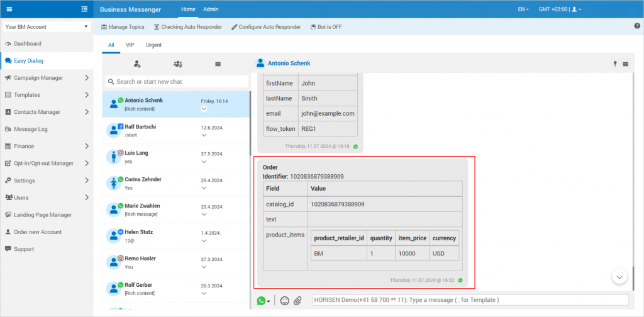The image size is (644, 317).
Task: Switch to the VIP tab
Action: click(x=130, y=45)
